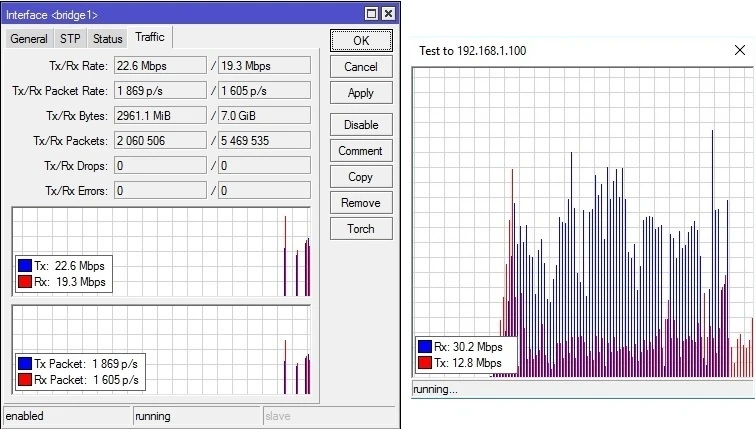Select the Status tab
Image resolution: width=756 pixels, height=429 pixels.
point(108,39)
